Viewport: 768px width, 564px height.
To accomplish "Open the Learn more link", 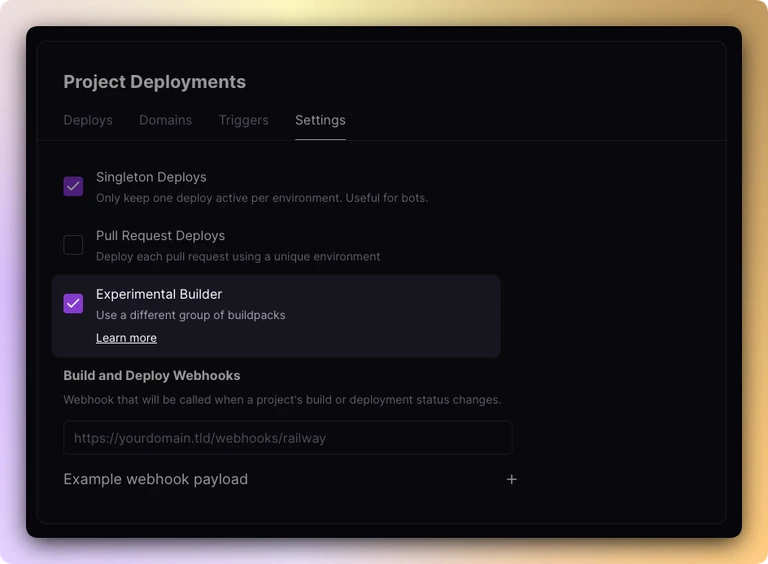I will pyautogui.click(x=126, y=338).
